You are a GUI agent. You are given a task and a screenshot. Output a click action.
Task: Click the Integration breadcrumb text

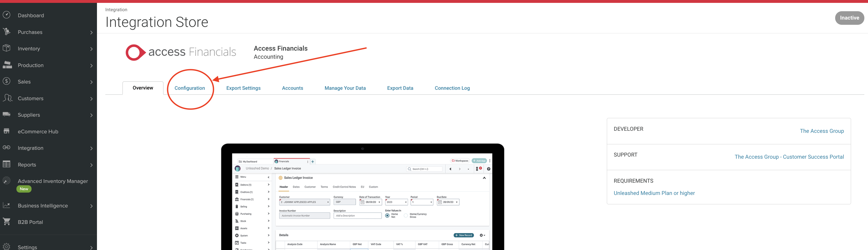point(116,9)
